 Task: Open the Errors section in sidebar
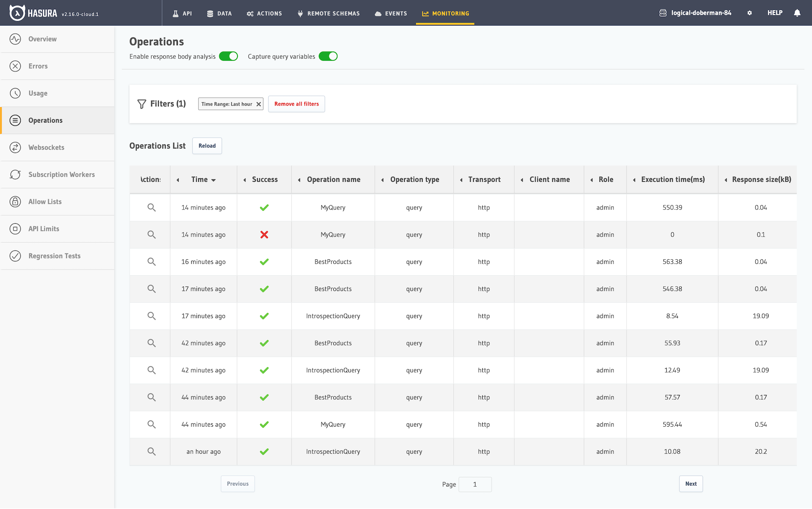click(38, 66)
